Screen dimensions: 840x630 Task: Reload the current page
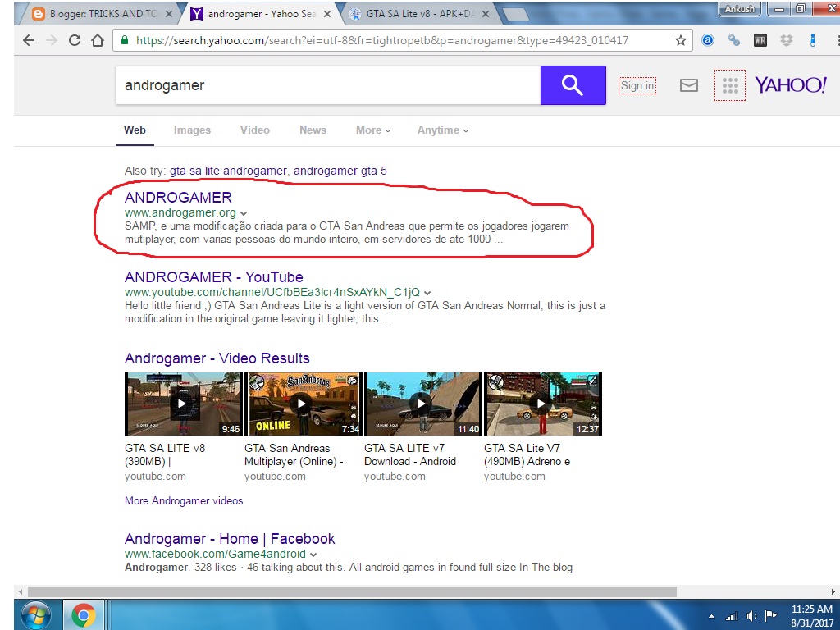pos(75,40)
